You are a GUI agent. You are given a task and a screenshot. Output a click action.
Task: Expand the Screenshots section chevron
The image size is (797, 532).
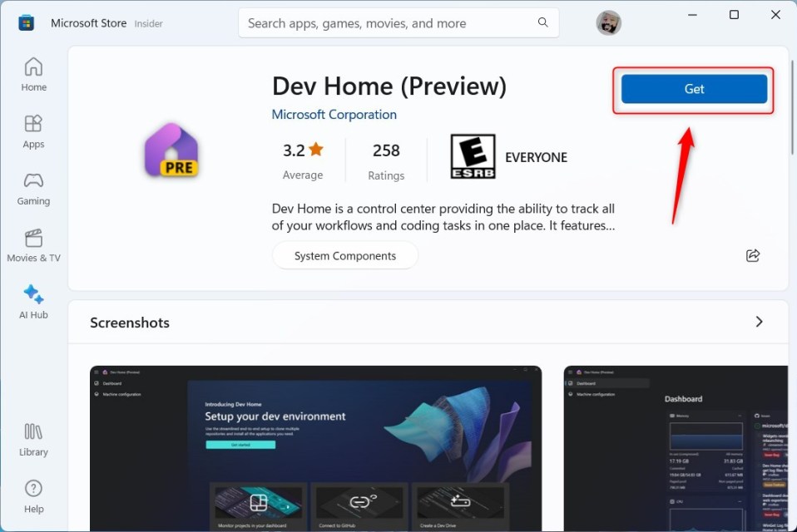tap(759, 322)
